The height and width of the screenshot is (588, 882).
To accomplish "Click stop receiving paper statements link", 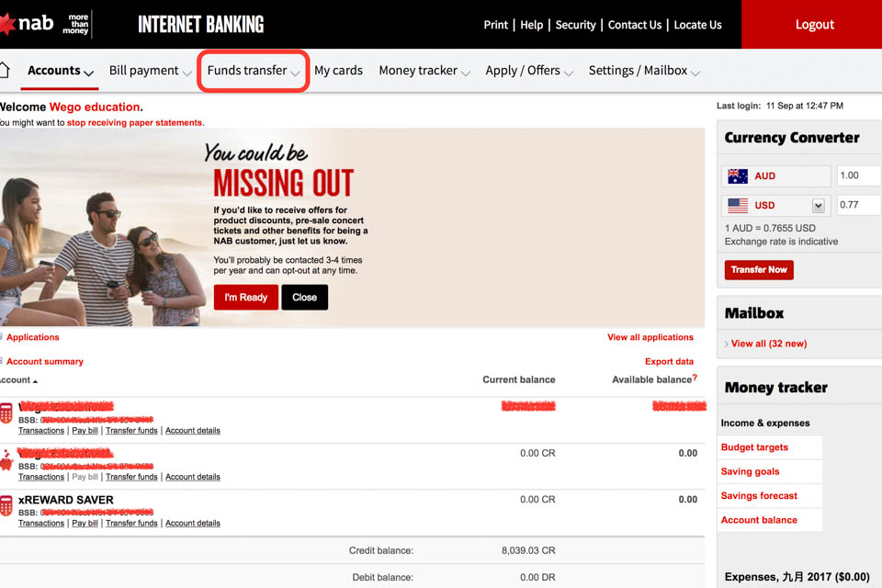I will [x=134, y=123].
